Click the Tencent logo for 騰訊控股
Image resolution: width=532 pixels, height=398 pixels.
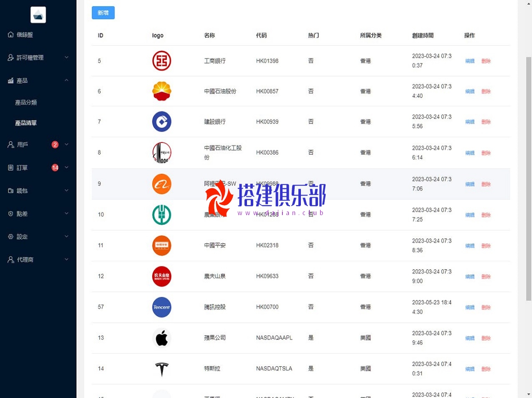[x=162, y=307]
